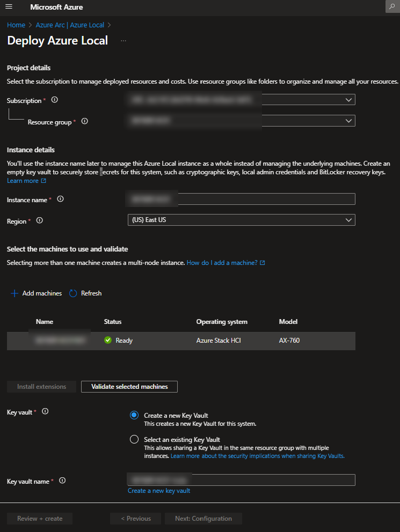
Task: Click Install extensions button
Action: pos(41,387)
